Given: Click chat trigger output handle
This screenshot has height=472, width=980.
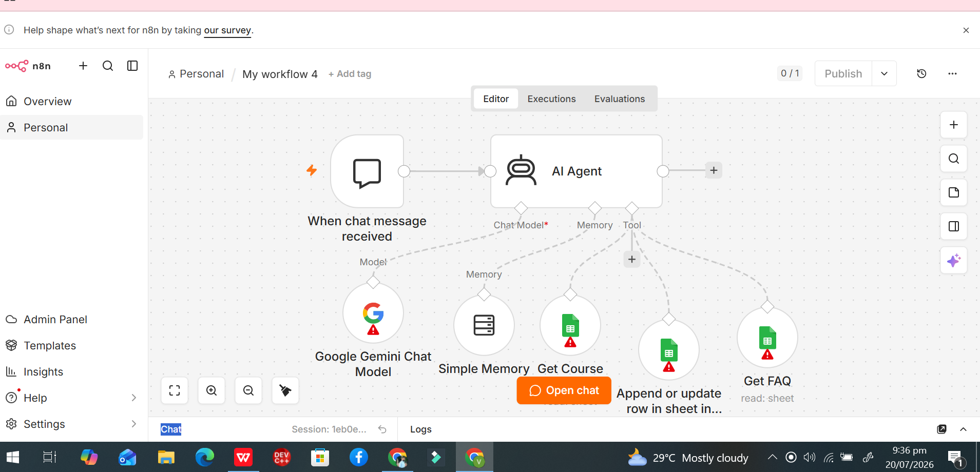Looking at the screenshot, I should [x=404, y=171].
